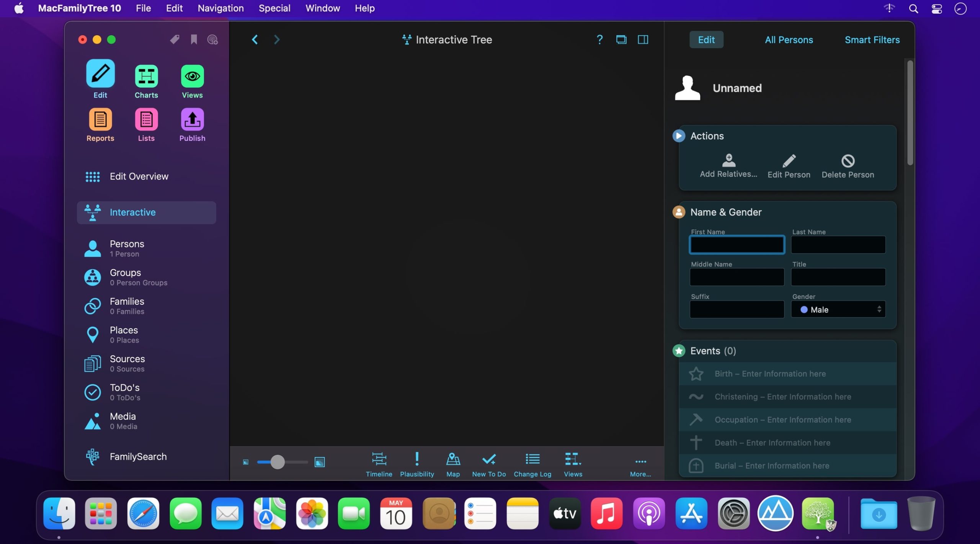
Task: Click the Publish icon in sidebar
Action: point(192,119)
